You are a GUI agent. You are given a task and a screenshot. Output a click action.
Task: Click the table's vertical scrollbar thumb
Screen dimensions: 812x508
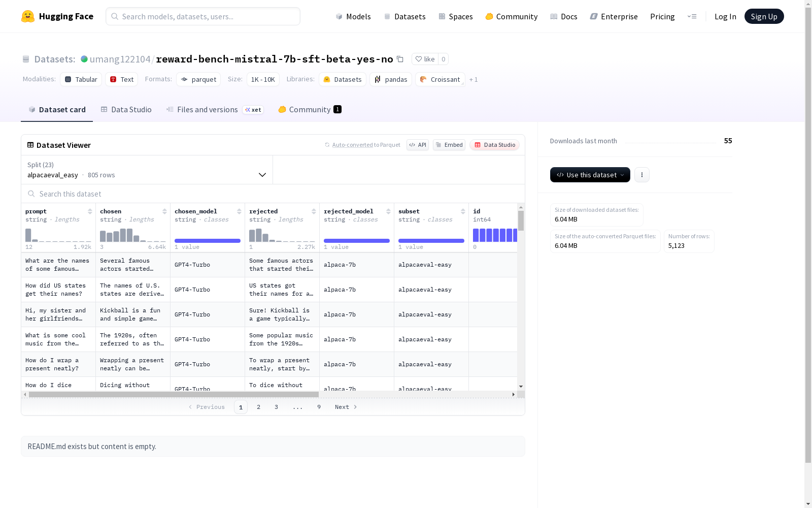click(521, 220)
